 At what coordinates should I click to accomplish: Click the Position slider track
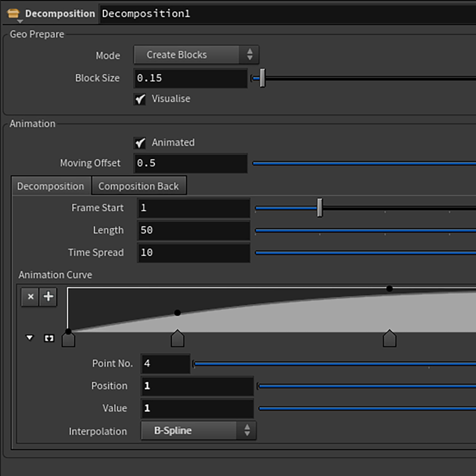367,386
